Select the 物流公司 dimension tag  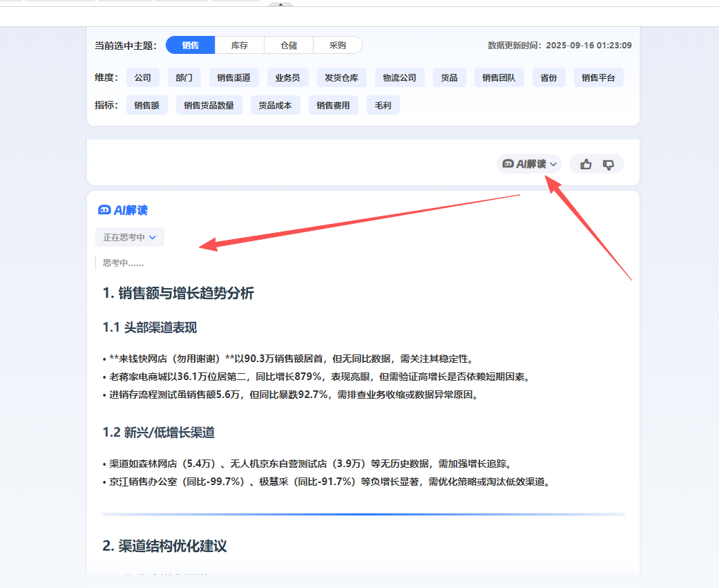pos(400,77)
